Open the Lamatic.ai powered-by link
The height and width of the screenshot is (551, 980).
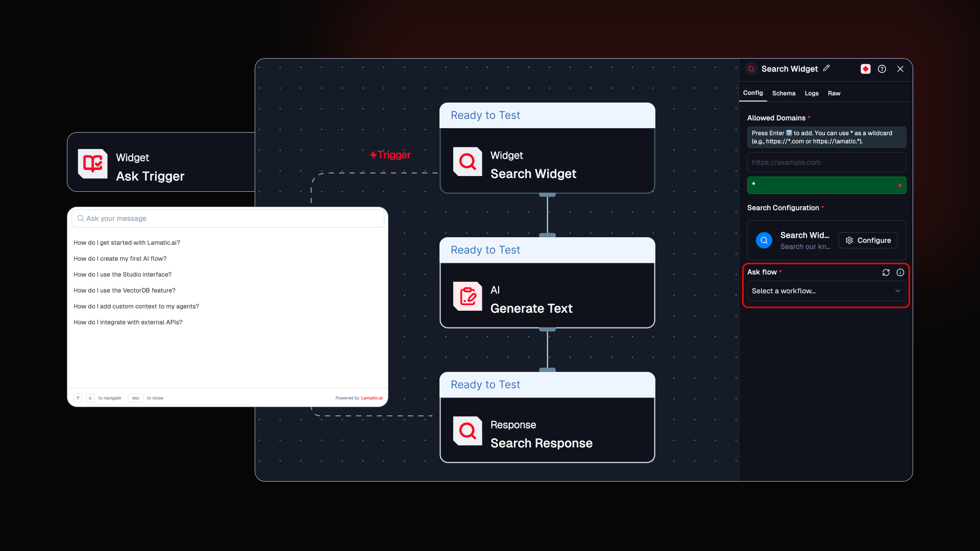(x=372, y=398)
